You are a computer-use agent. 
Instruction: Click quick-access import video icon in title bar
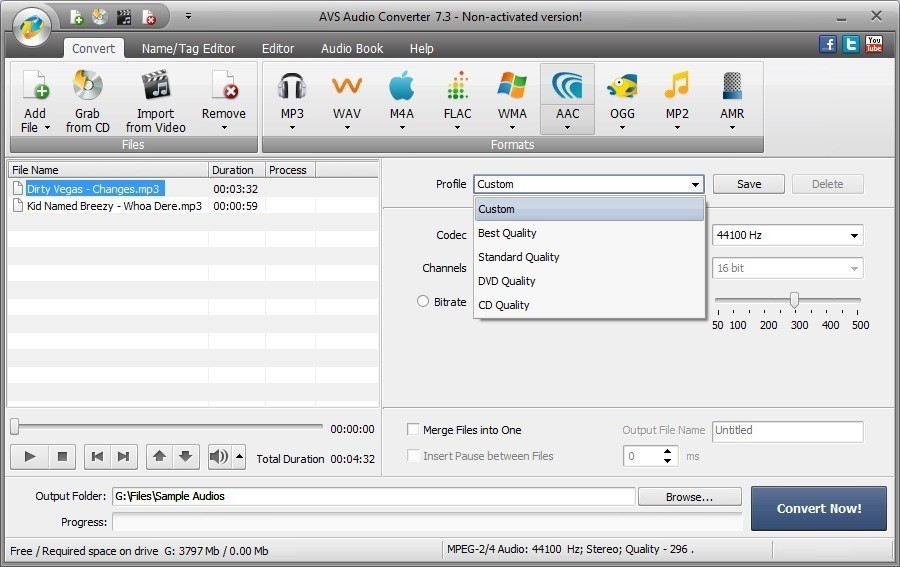tap(124, 17)
